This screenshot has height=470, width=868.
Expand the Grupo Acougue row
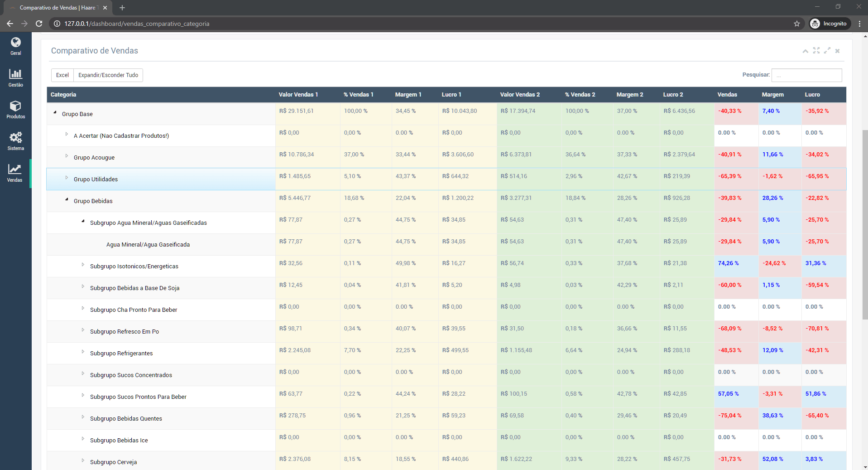[67, 155]
